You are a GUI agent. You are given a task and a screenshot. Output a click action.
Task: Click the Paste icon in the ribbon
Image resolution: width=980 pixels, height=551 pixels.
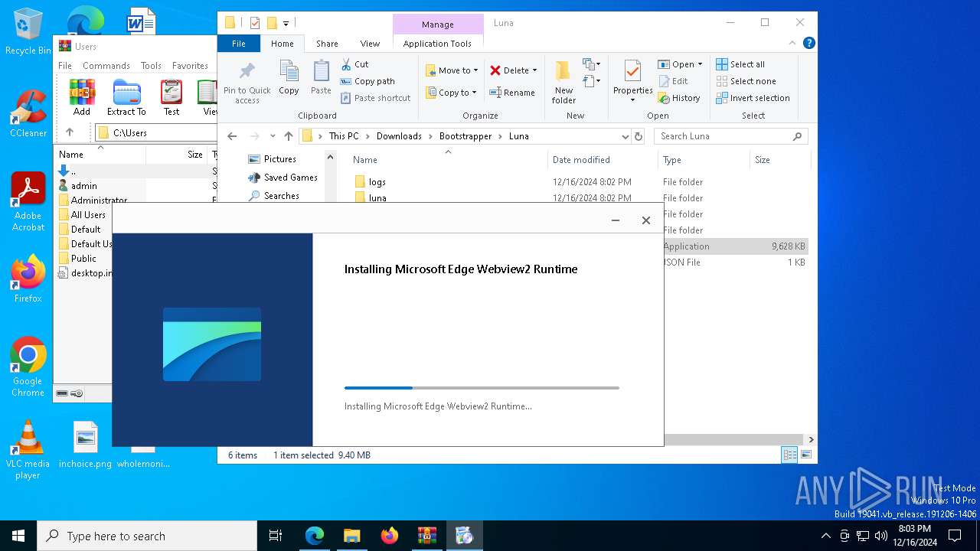coord(321,78)
